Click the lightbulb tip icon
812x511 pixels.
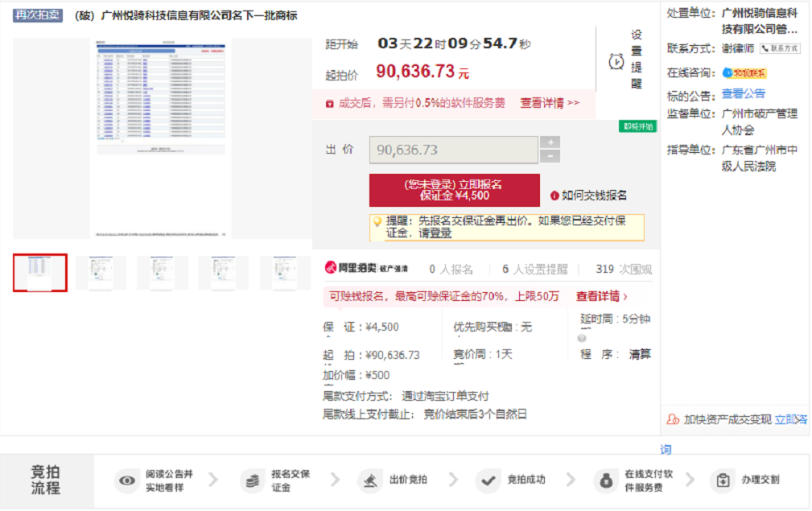[377, 221]
